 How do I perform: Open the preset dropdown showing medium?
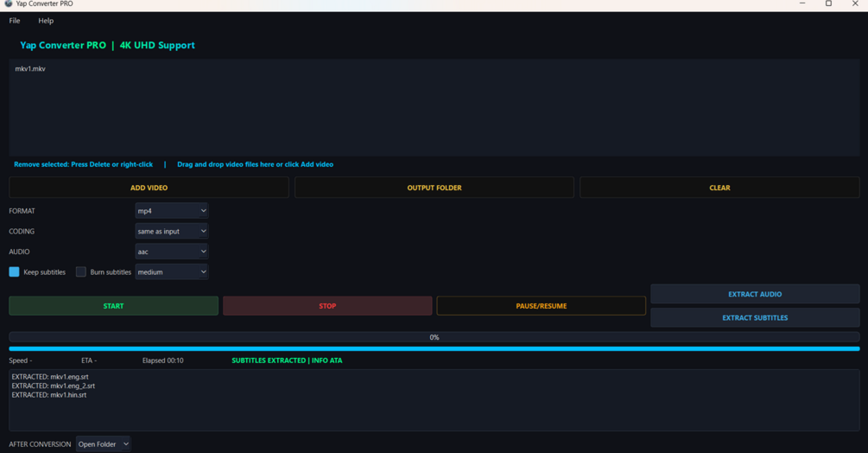pyautogui.click(x=172, y=272)
